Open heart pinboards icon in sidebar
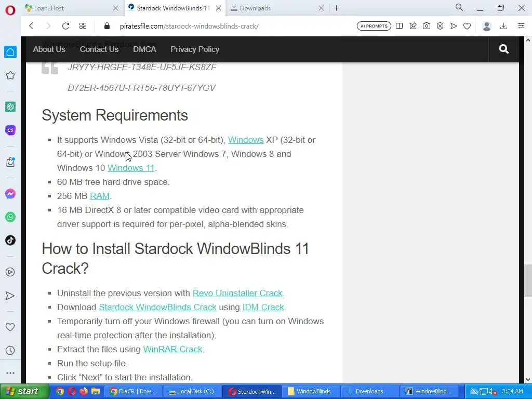 pyautogui.click(x=10, y=327)
